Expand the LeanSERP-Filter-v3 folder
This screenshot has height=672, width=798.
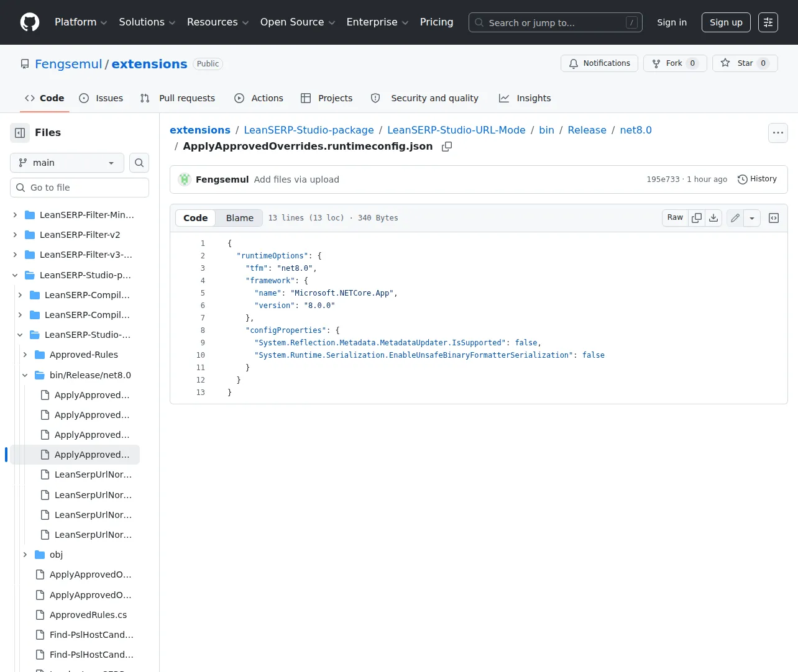coord(15,255)
